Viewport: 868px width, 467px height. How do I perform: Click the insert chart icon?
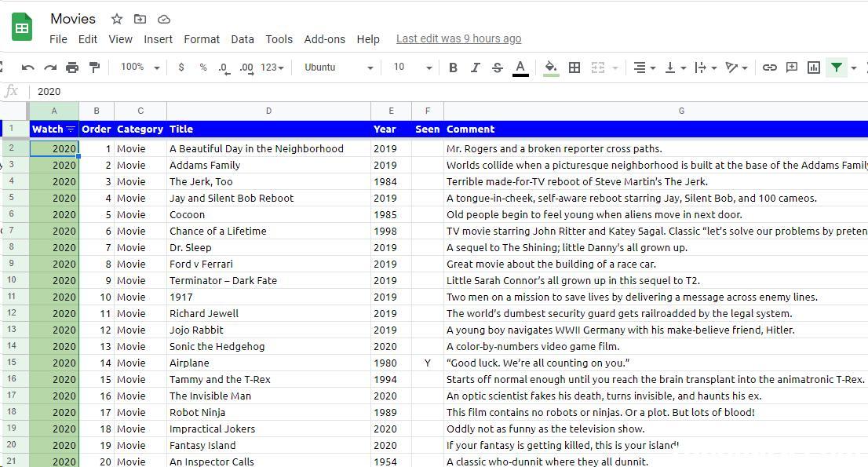[x=814, y=67]
